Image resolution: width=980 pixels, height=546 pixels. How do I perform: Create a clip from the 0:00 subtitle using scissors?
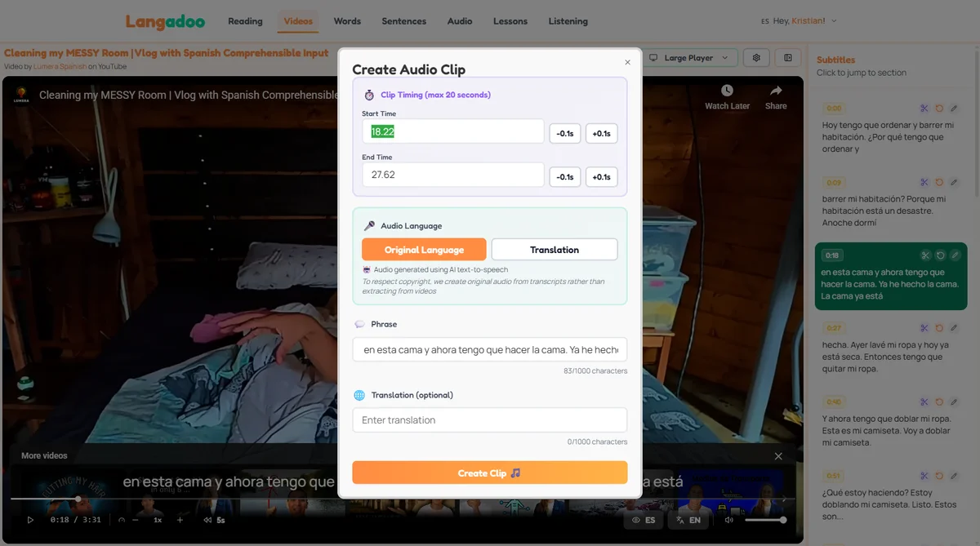pyautogui.click(x=924, y=108)
